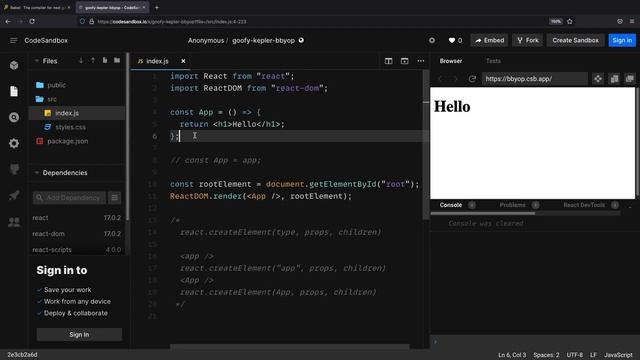Reload the browser page
The image size is (640, 360).
click(x=32, y=21)
